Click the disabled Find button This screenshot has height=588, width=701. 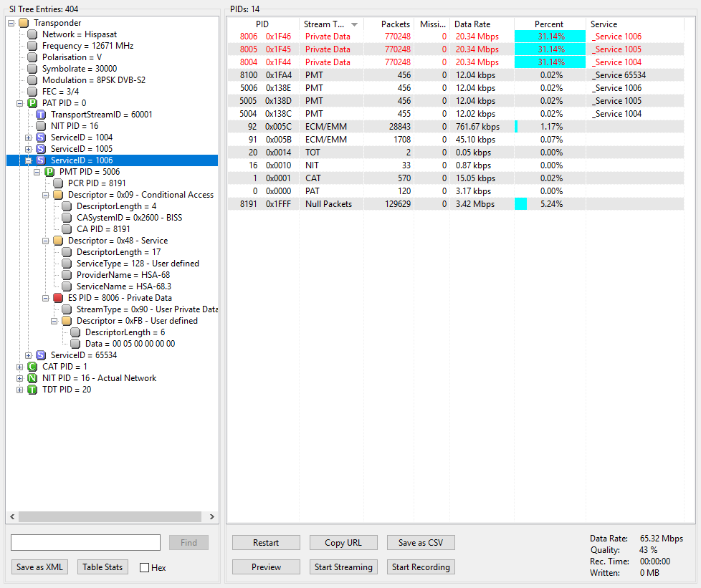[x=189, y=542]
